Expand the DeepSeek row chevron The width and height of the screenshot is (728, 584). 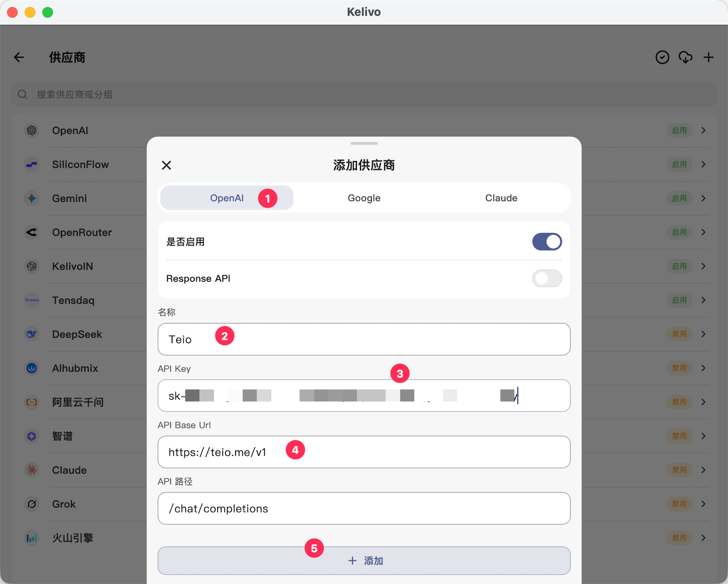[703, 334]
